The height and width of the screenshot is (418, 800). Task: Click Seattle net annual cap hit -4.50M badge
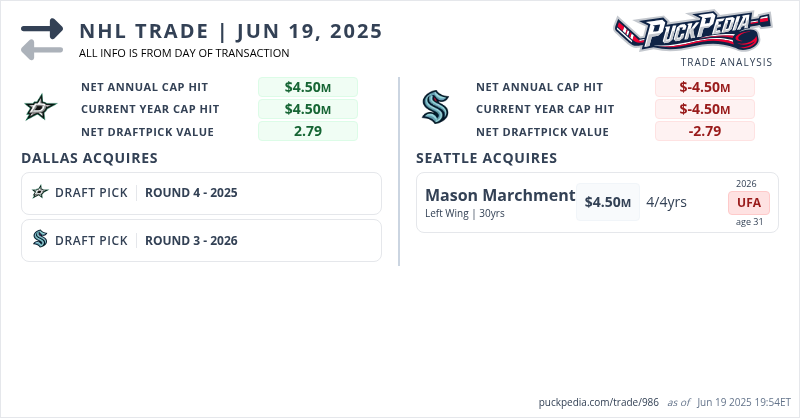tap(705, 87)
